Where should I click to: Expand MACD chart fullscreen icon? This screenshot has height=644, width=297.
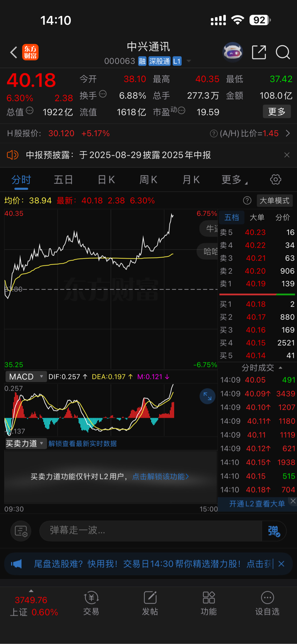pyautogui.click(x=207, y=396)
